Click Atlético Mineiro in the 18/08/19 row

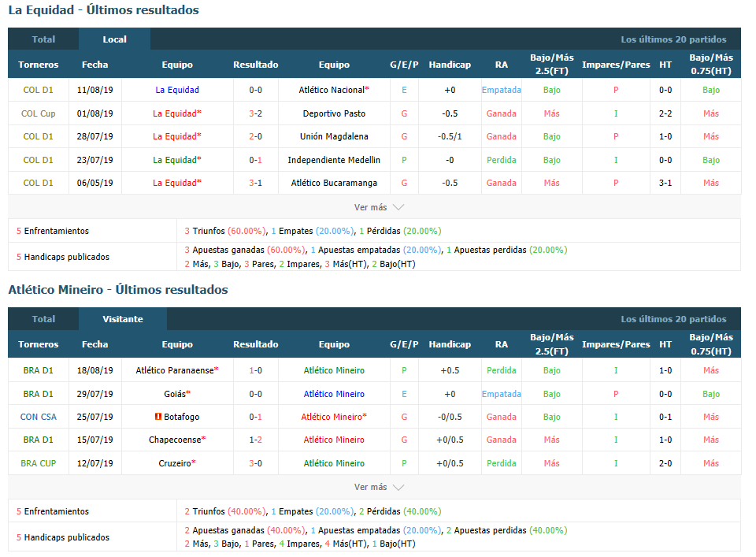pos(334,369)
